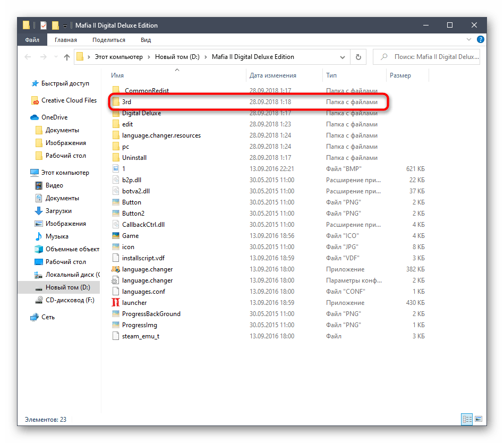Click the launcher application icon
504x443 pixels.
116,303
